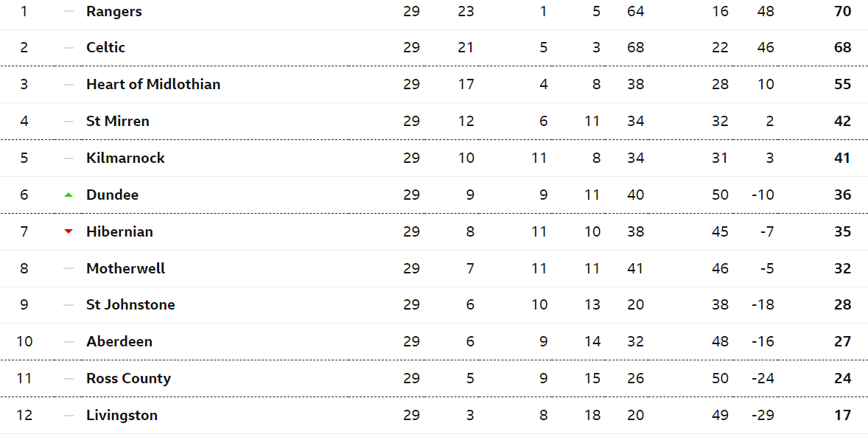Viewport: 868px width, 440px height.
Task: Click Livingston's goal difference of -29
Action: tap(763, 415)
